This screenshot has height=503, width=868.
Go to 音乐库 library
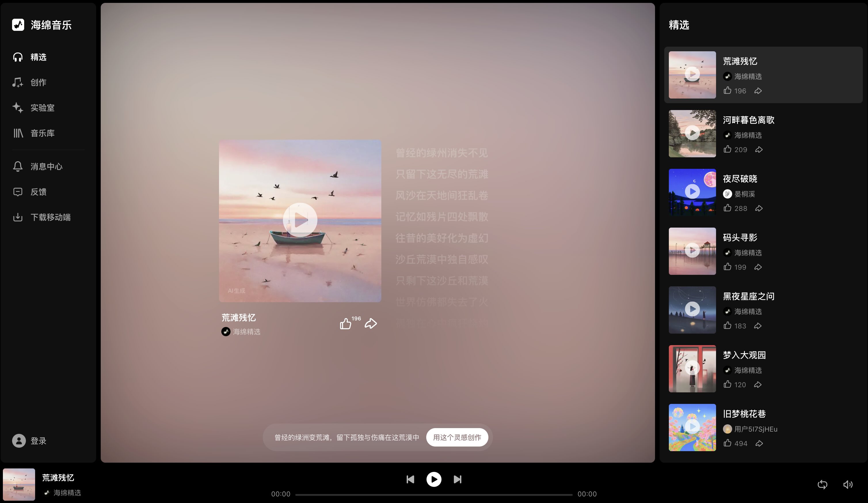tap(42, 133)
